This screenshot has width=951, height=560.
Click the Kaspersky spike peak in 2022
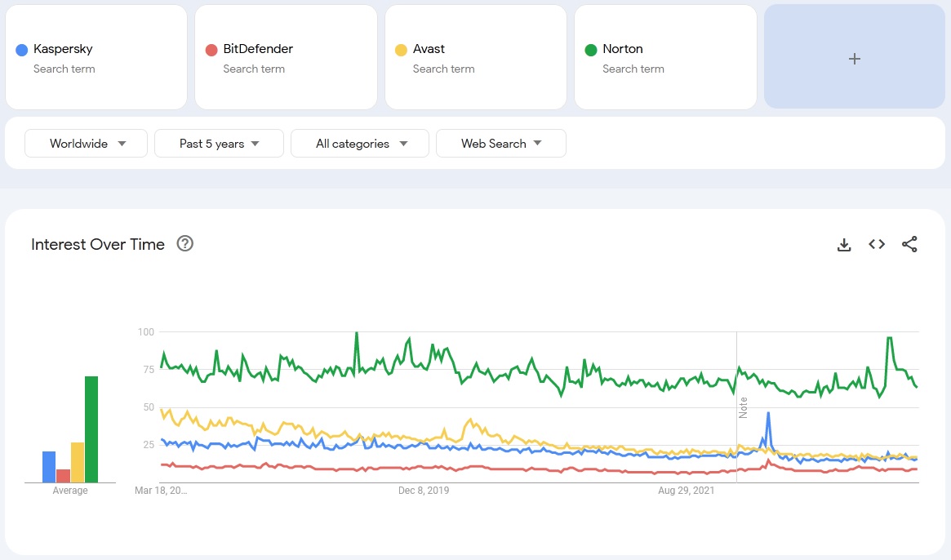(768, 414)
